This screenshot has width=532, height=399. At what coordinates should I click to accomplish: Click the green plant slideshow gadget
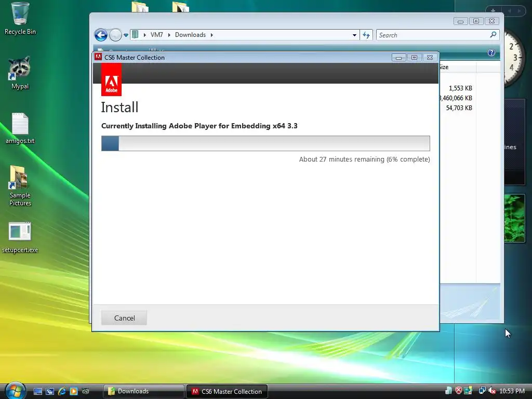coord(514,218)
